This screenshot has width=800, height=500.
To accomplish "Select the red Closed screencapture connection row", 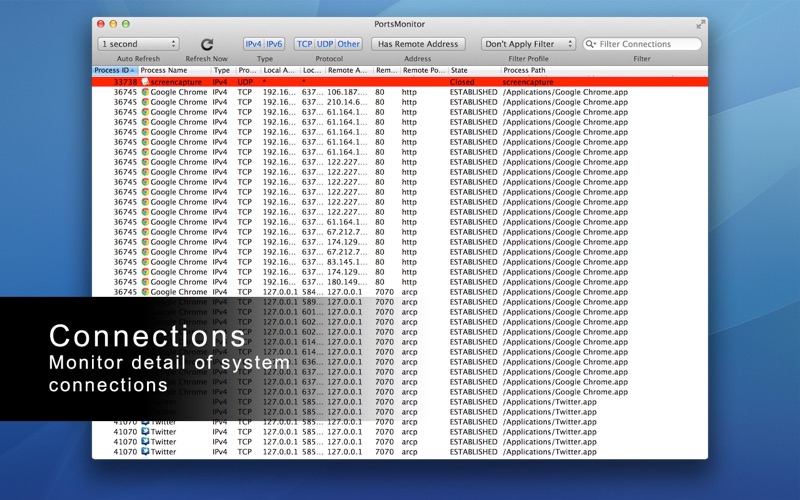I will pyautogui.click(x=400, y=82).
